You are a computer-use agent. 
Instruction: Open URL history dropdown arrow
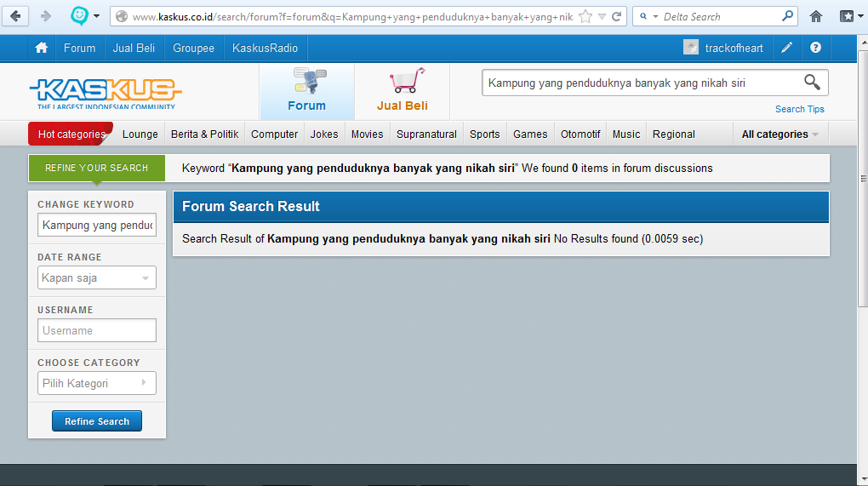(x=602, y=17)
